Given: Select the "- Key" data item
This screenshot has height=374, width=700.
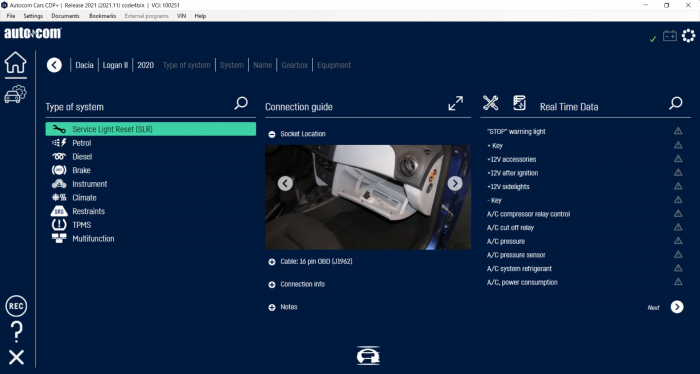Looking at the screenshot, I should (494, 200).
